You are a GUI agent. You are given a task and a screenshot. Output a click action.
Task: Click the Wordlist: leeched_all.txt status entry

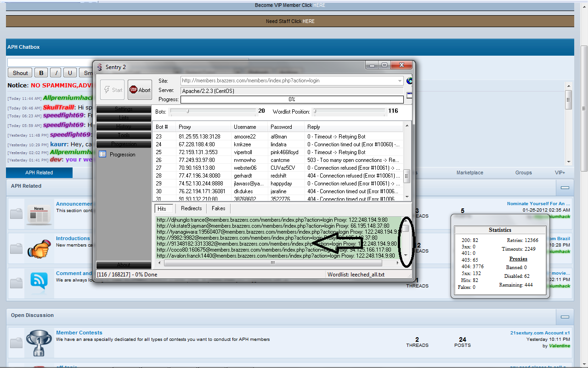(356, 275)
